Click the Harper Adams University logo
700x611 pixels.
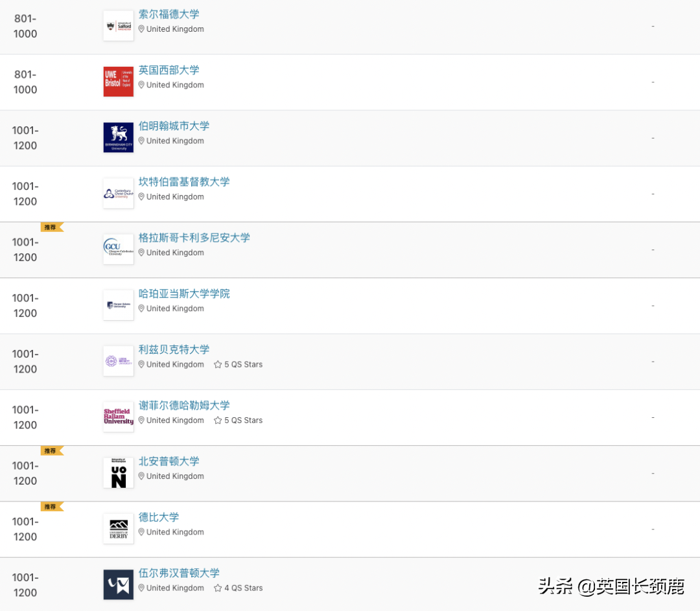tap(119, 305)
